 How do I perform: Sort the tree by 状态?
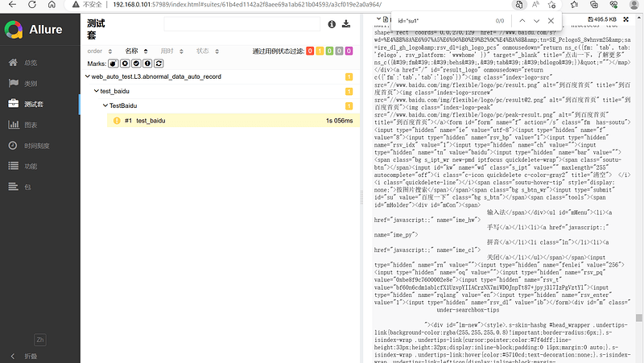click(x=208, y=51)
